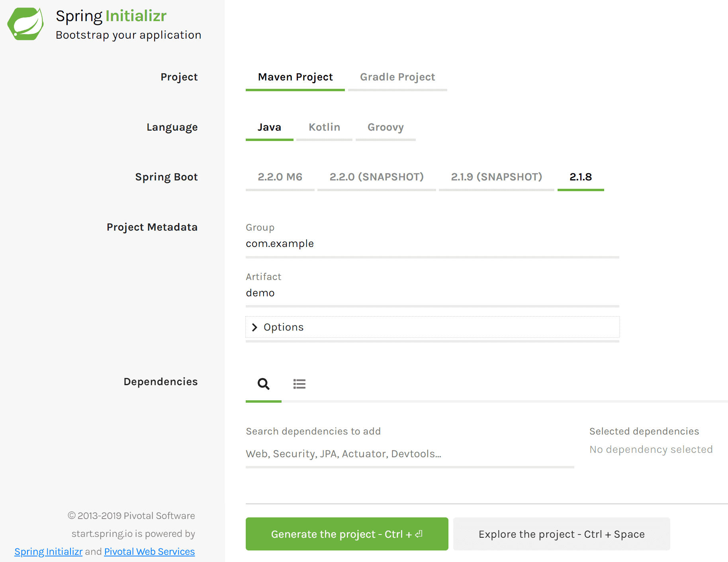Click the search dependencies input box
728x562 pixels.
coord(409,454)
